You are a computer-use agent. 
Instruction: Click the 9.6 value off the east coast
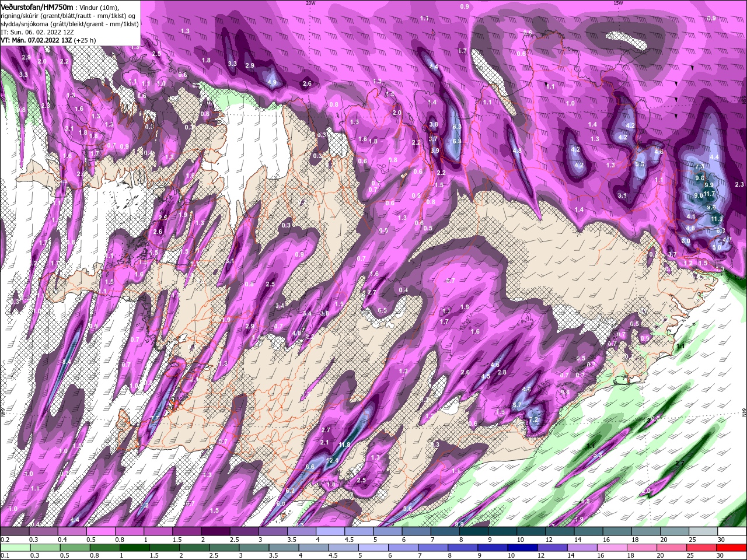[x=700, y=177]
